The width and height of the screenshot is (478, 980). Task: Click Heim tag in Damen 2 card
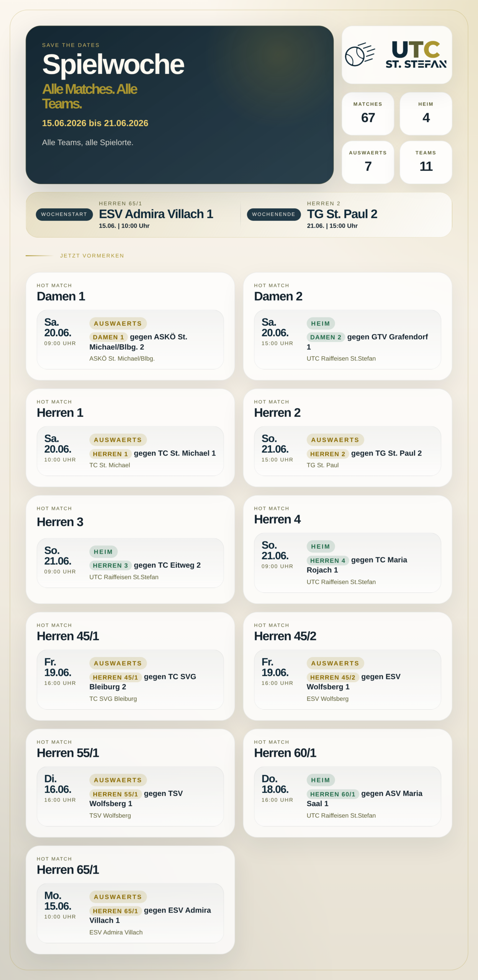click(x=321, y=323)
